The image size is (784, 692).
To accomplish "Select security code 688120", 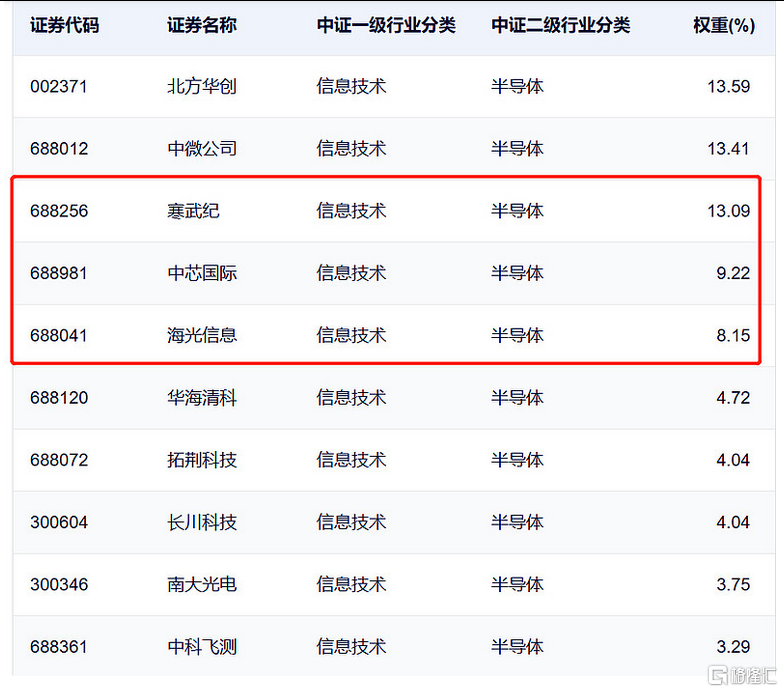I will pyautogui.click(x=59, y=398).
